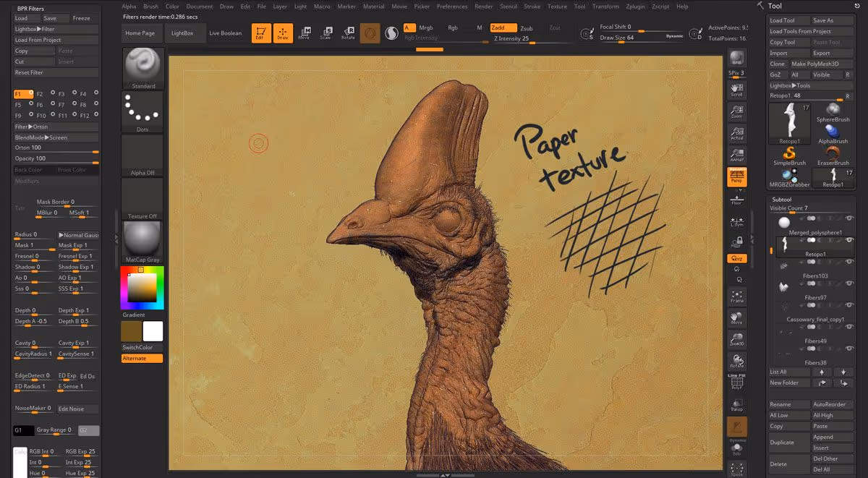Toggle Mrgb paint mode
Screen dimensions: 868x478
point(426,27)
